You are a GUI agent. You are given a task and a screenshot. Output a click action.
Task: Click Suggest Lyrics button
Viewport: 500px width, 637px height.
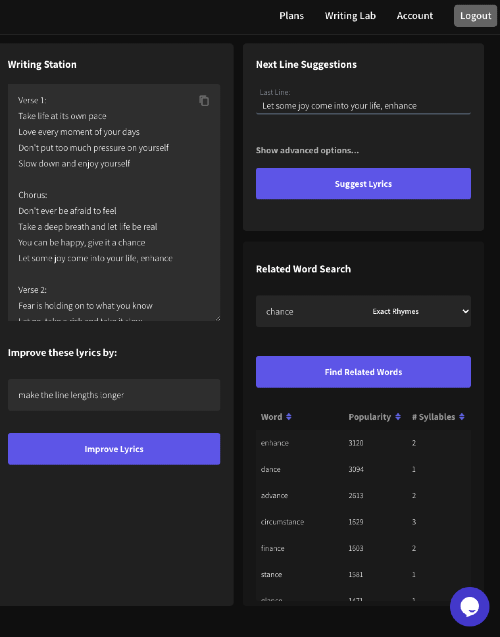coord(363,184)
